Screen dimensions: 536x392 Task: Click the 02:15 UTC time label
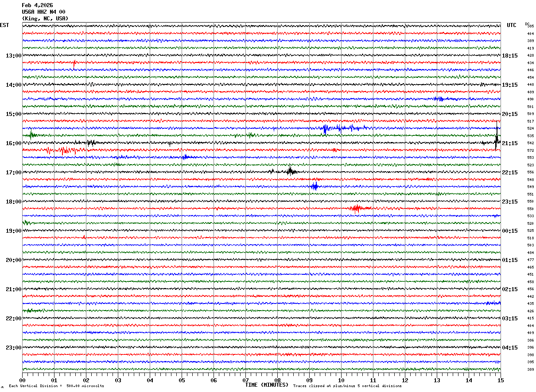(x=510, y=289)
